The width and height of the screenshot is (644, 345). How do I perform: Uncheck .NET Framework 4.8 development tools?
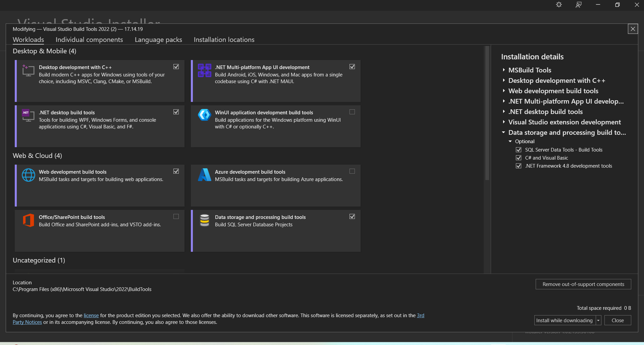[519, 166]
